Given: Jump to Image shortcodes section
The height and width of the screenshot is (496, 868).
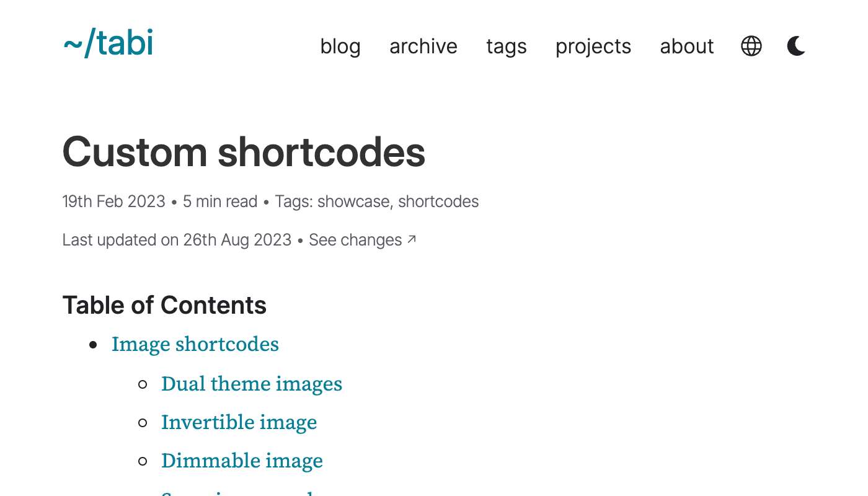Looking at the screenshot, I should point(195,345).
